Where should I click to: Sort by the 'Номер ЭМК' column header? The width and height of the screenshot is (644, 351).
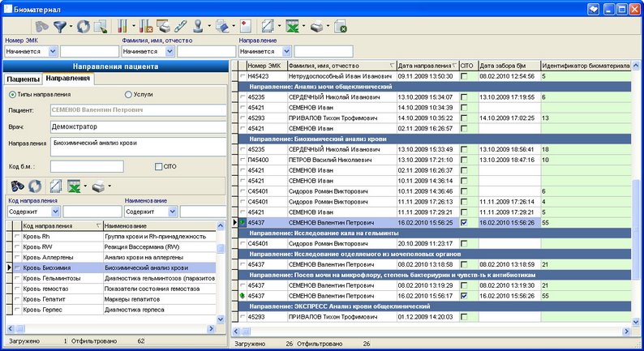pyautogui.click(x=267, y=66)
